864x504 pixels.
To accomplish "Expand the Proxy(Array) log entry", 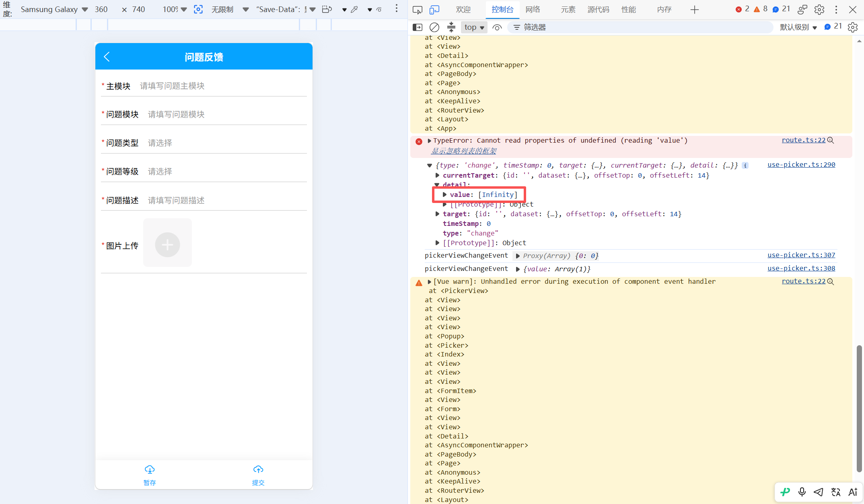I will (x=518, y=256).
